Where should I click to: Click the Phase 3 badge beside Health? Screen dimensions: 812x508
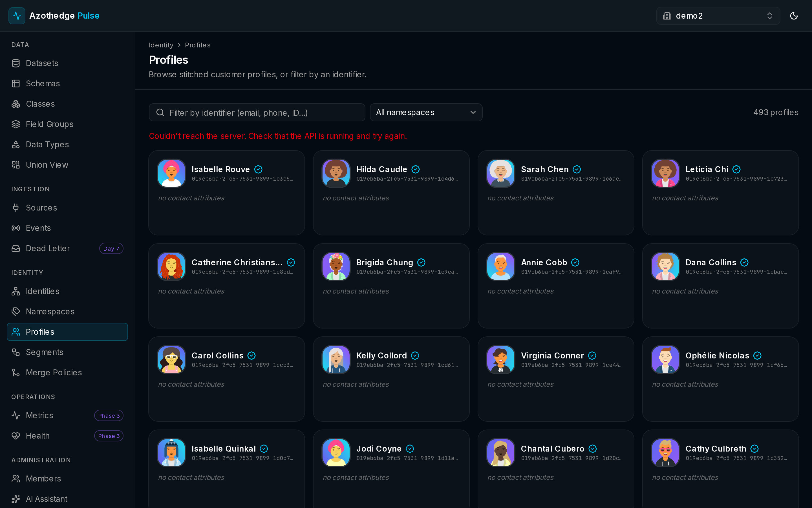pyautogui.click(x=109, y=436)
